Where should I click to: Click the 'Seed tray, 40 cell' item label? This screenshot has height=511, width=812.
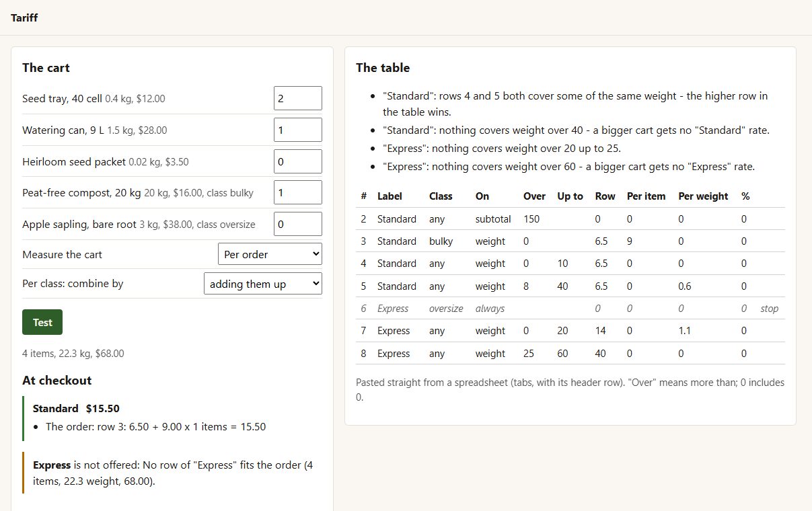(62, 98)
